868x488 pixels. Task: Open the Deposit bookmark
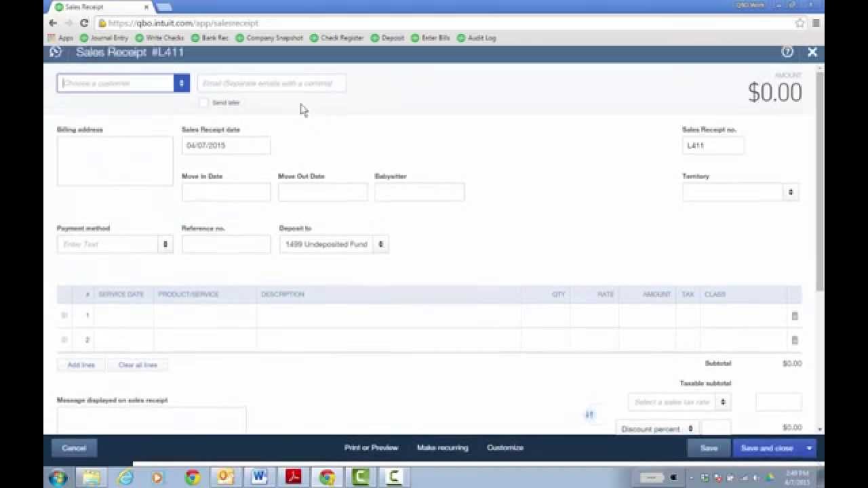click(x=387, y=38)
